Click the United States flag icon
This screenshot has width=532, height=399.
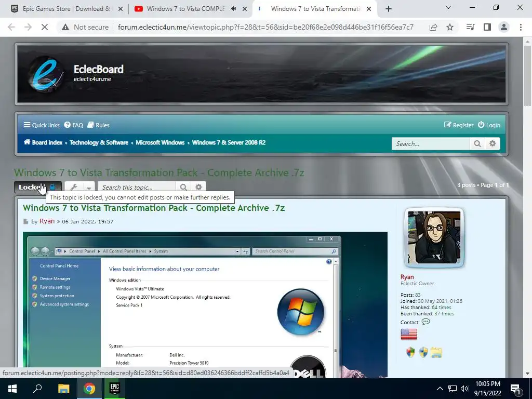click(408, 334)
